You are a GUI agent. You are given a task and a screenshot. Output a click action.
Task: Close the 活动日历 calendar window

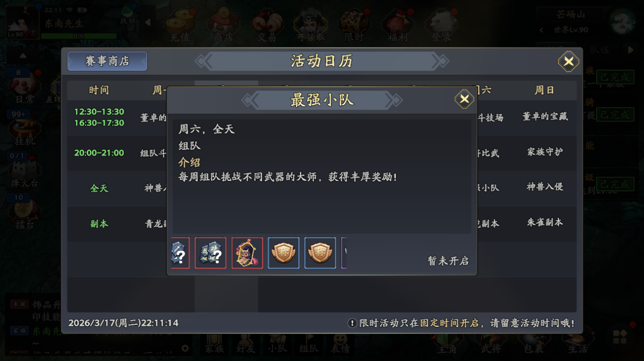569,62
